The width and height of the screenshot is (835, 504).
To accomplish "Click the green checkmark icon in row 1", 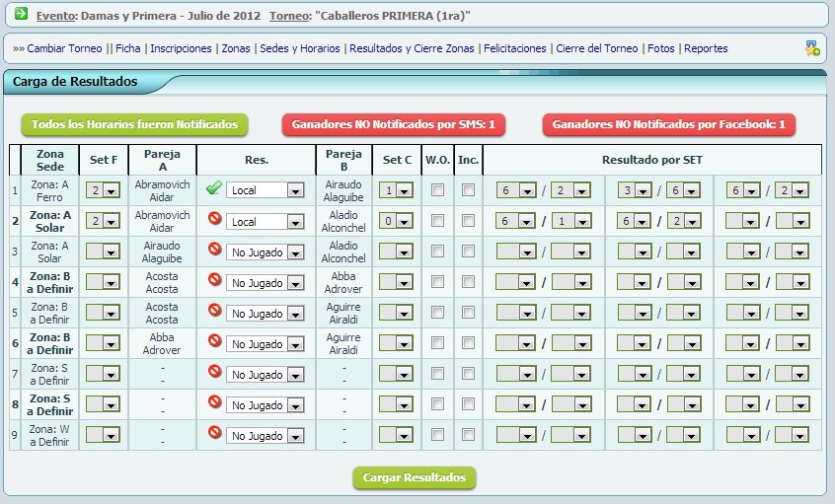I will click(x=213, y=189).
